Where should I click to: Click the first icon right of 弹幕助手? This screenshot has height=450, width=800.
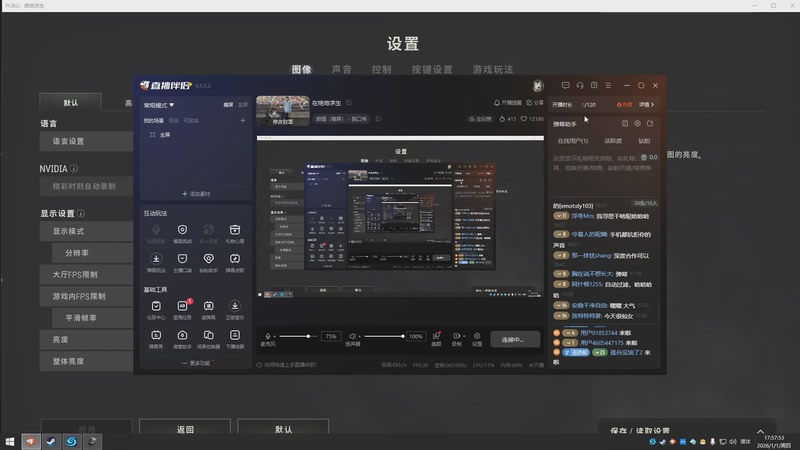(x=625, y=123)
